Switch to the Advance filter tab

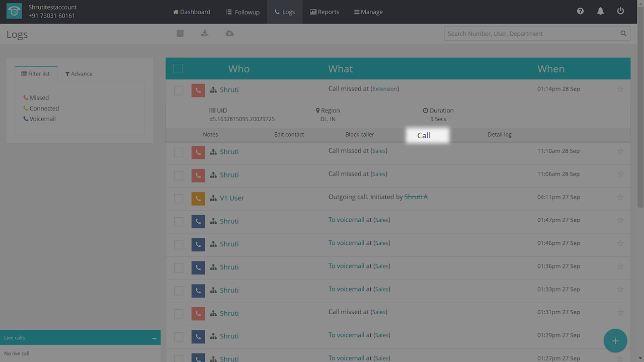coord(79,74)
